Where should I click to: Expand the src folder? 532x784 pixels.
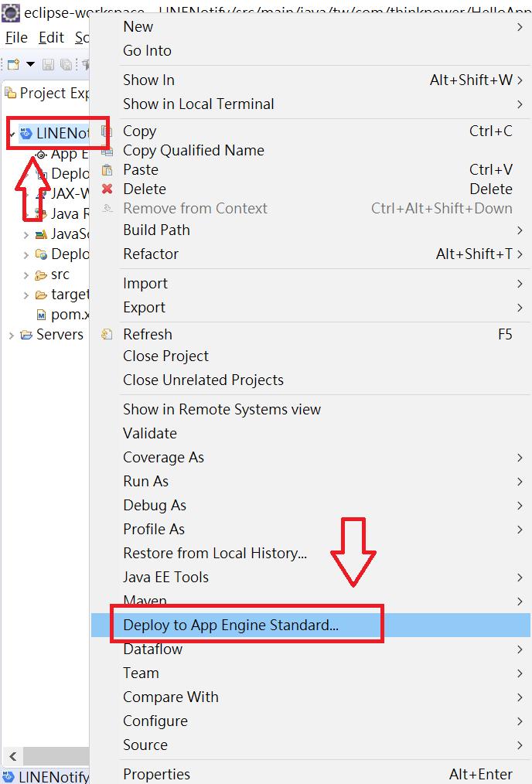click(x=26, y=275)
